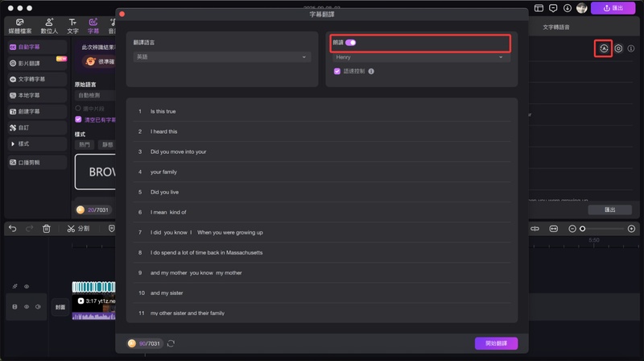
Task: Open the Henry voice dropdown
Action: [419, 57]
